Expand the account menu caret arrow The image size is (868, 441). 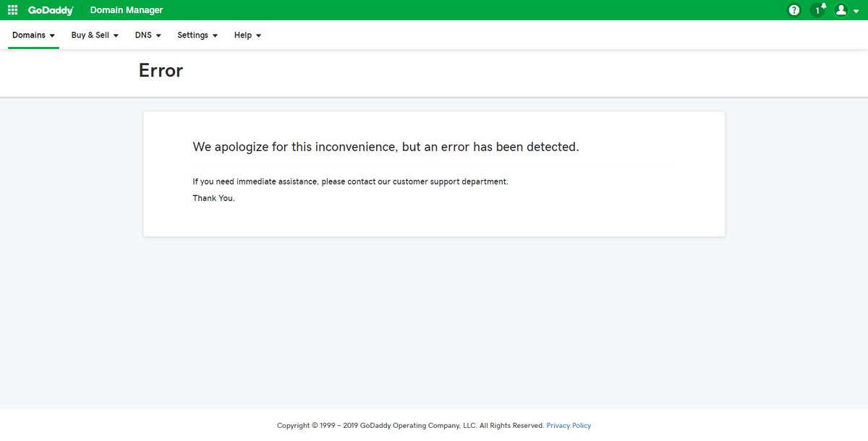click(856, 12)
